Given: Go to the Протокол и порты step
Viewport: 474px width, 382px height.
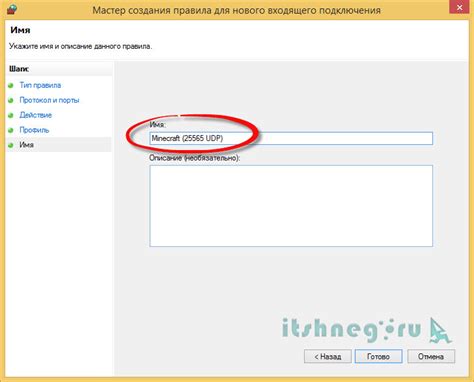Looking at the screenshot, I should pyautogui.click(x=49, y=100).
